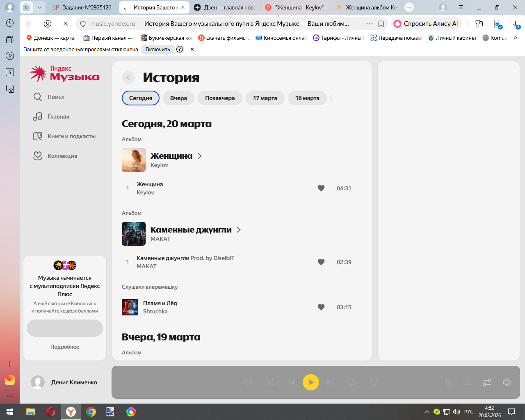
Task: Show hidden system tray icons
Action: tap(427, 412)
